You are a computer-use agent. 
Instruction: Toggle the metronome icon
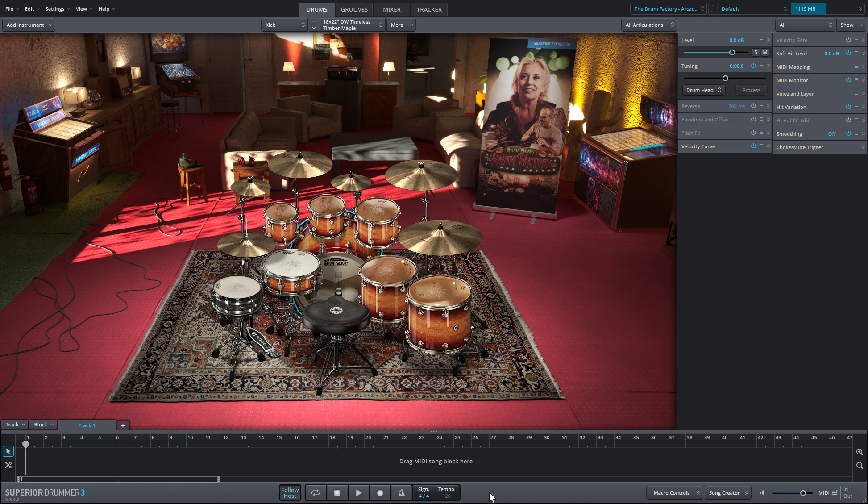(401, 493)
